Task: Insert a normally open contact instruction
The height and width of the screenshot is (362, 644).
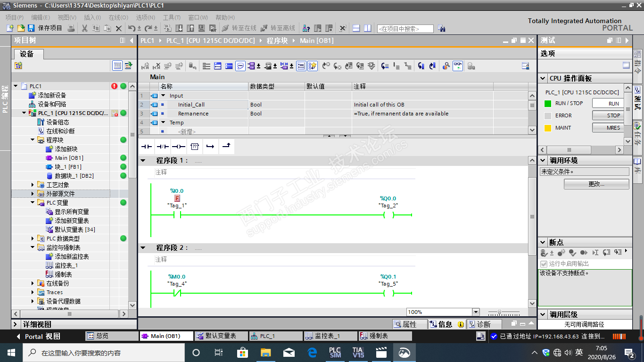Action: tap(147, 147)
